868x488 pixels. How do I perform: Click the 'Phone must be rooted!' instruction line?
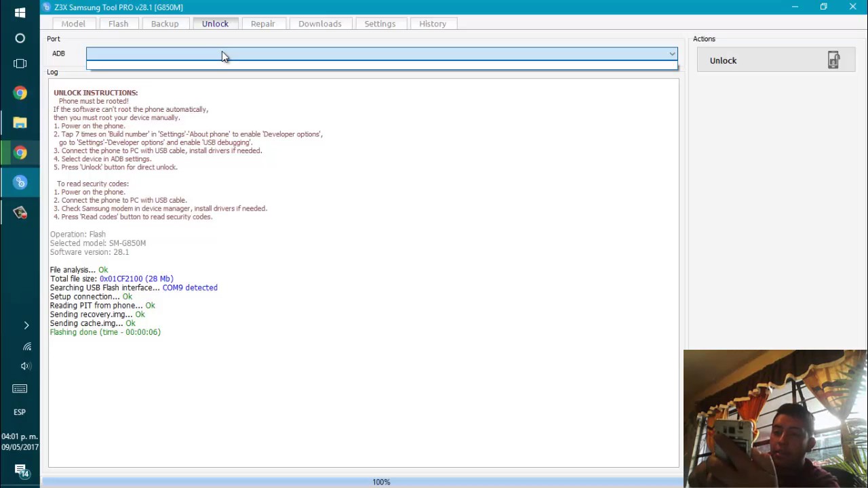click(94, 101)
